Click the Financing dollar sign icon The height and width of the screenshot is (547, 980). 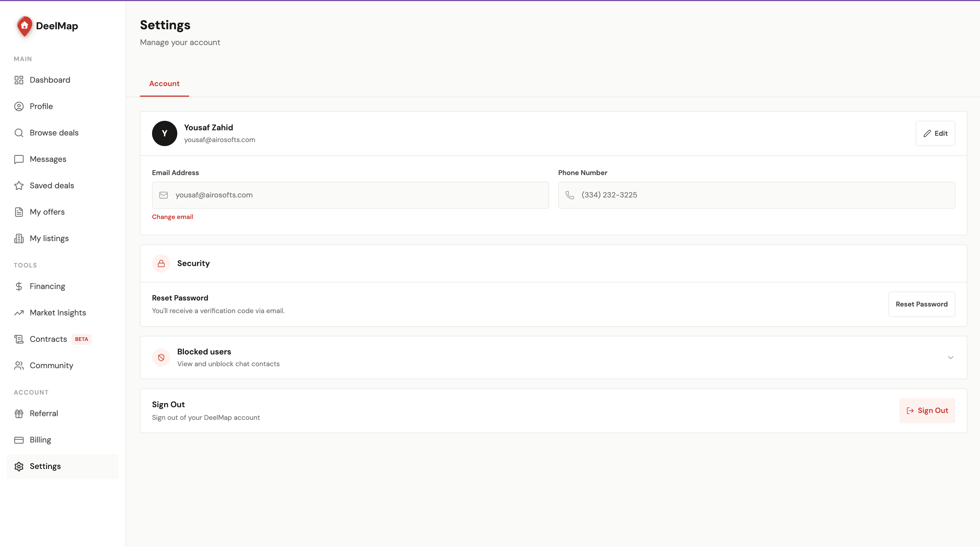pyautogui.click(x=19, y=286)
